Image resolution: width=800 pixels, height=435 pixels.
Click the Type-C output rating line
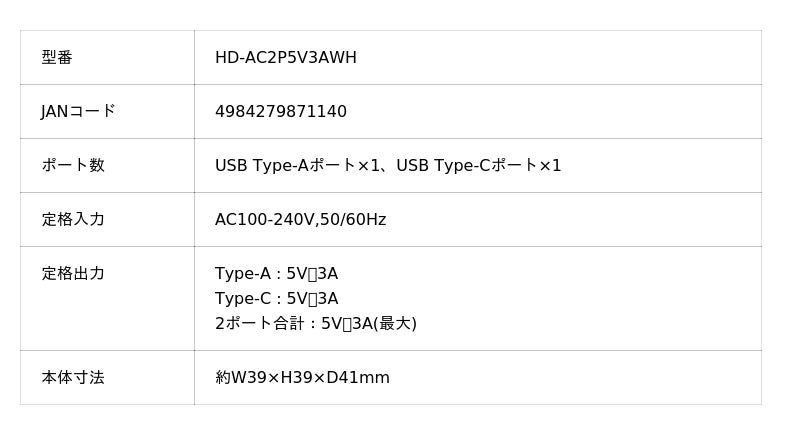pos(276,299)
